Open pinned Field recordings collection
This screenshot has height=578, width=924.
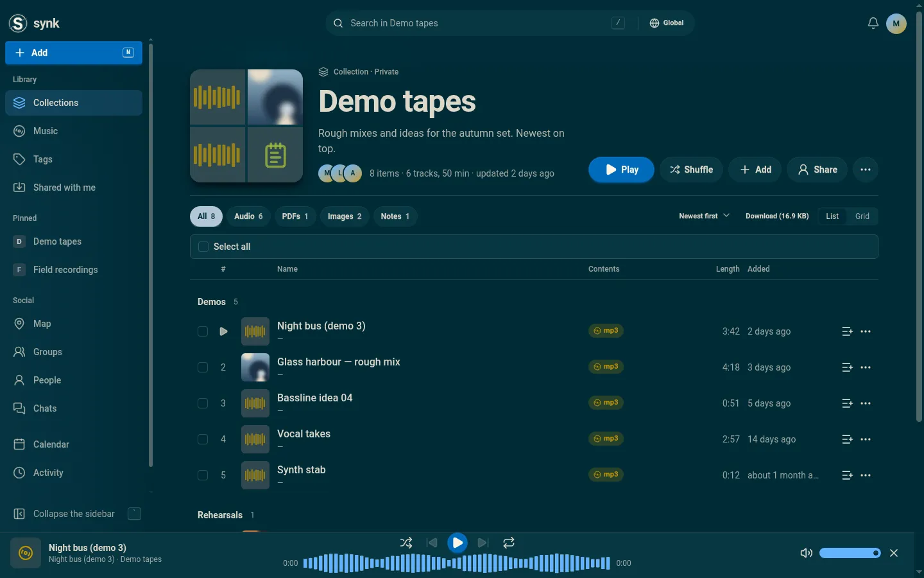coord(74,270)
